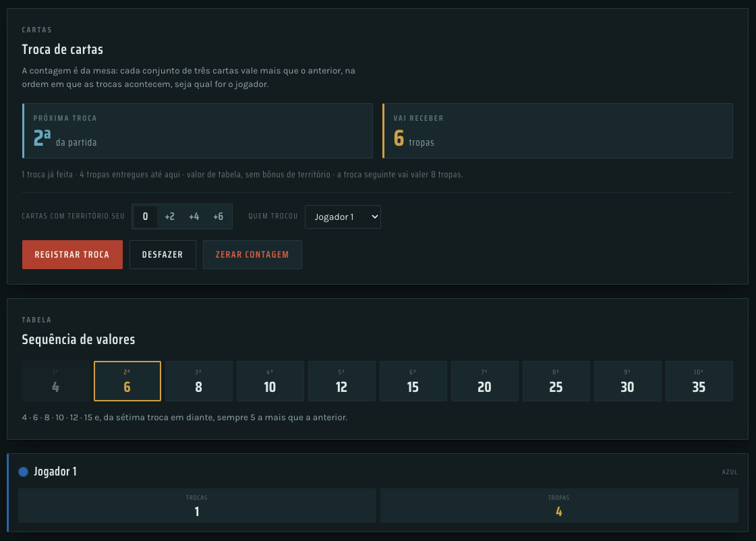756x541 pixels.
Task: Click the Jogador 1 Trocas stat box
Action: [x=197, y=505]
